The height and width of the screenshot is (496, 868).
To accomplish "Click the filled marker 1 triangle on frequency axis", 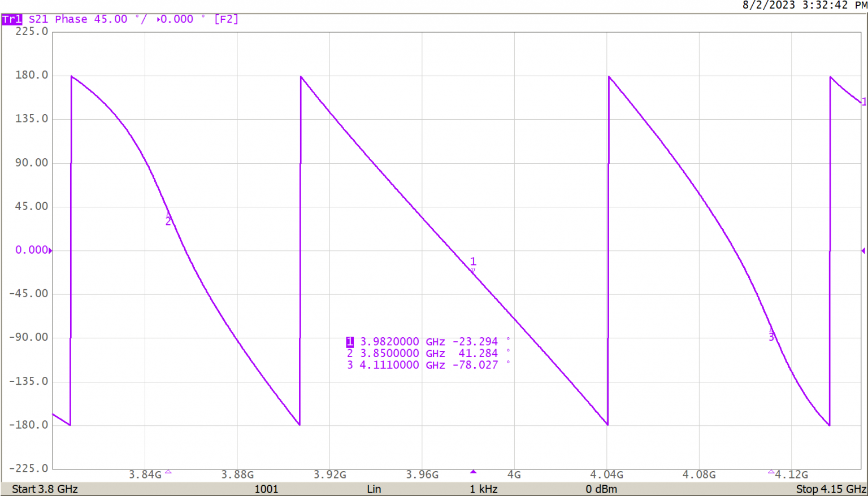I will (474, 471).
